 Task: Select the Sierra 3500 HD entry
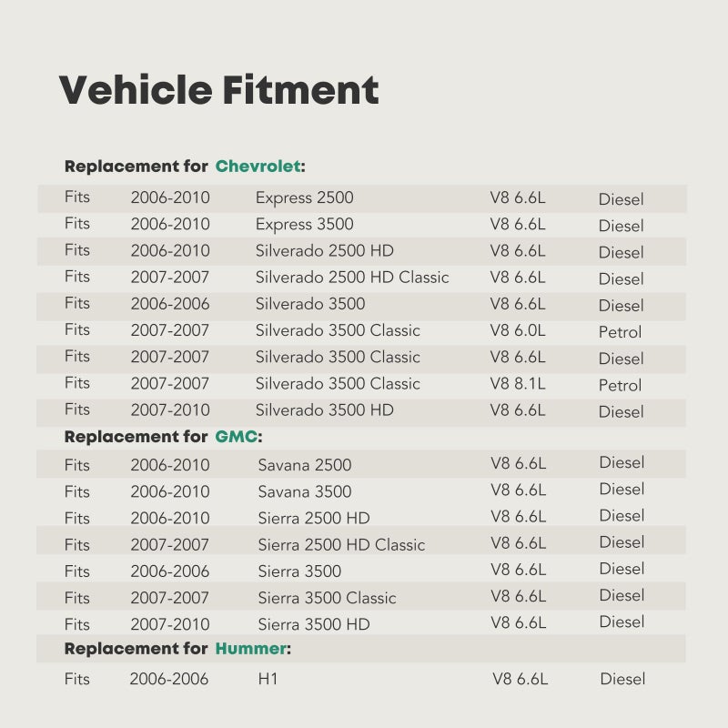point(314,624)
